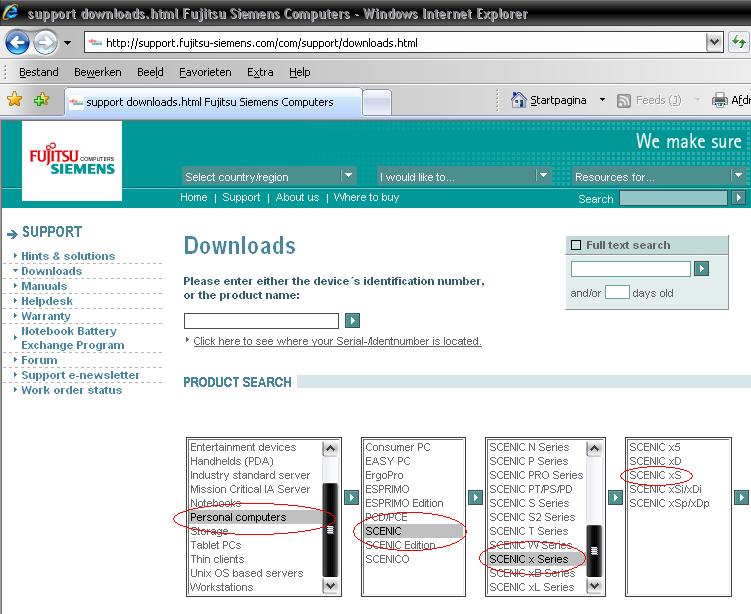751x614 pixels.
Task: Select SCENIC in the product line list
Action: point(413,531)
